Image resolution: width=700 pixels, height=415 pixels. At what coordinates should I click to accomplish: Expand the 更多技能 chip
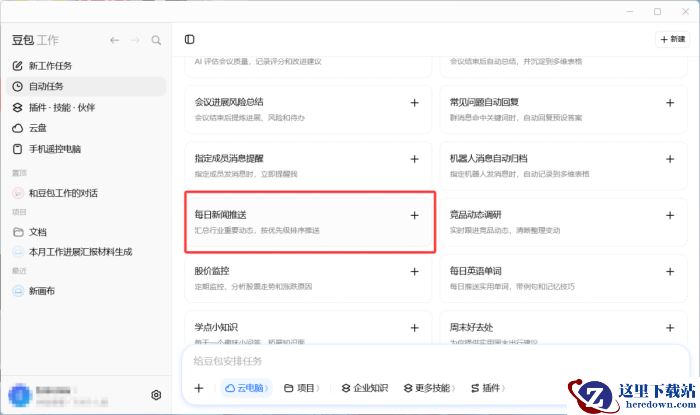click(429, 388)
